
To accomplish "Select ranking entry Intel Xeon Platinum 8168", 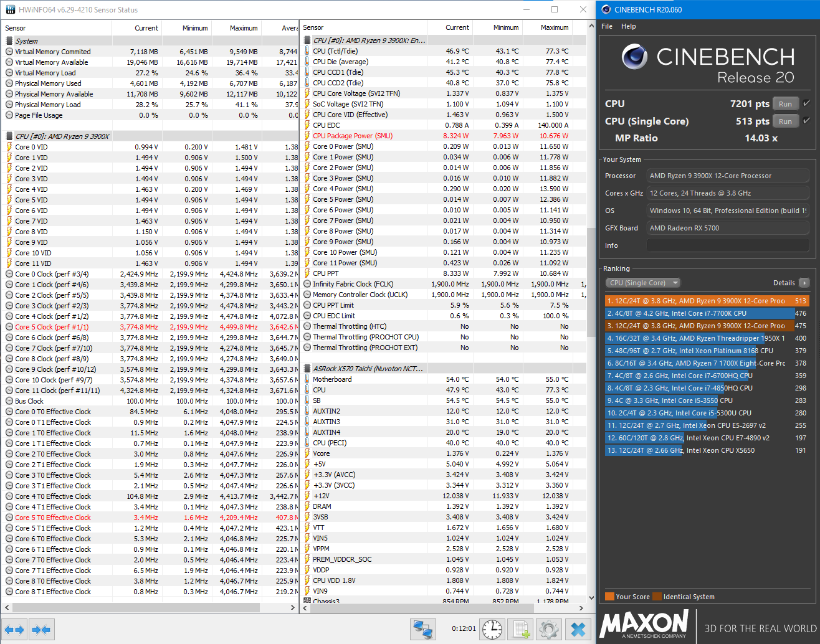I will coord(707,351).
